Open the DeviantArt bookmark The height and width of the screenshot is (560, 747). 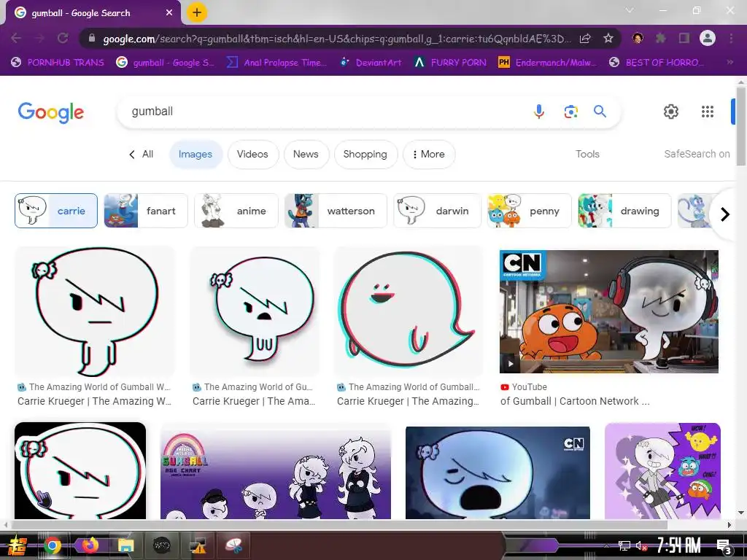click(x=370, y=63)
